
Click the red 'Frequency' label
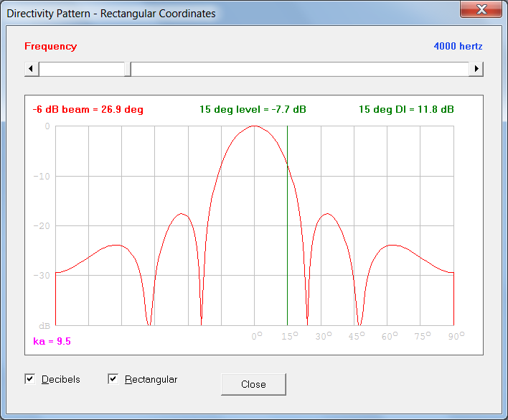(51, 47)
